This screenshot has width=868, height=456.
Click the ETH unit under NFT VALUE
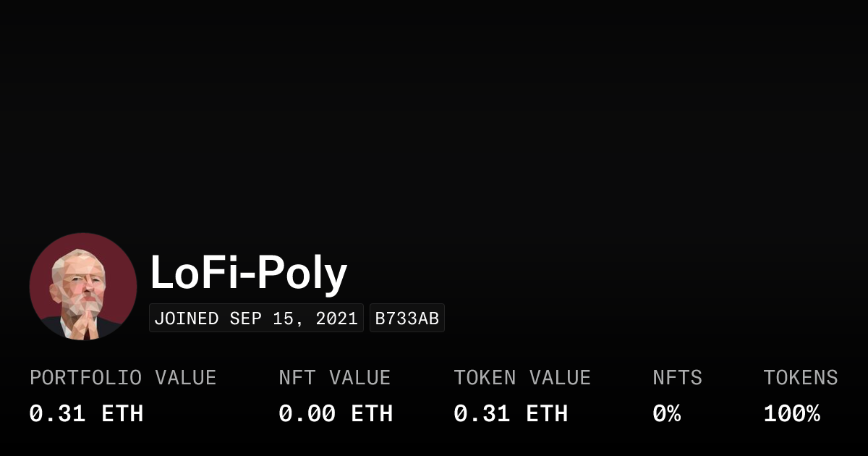pyautogui.click(x=372, y=414)
